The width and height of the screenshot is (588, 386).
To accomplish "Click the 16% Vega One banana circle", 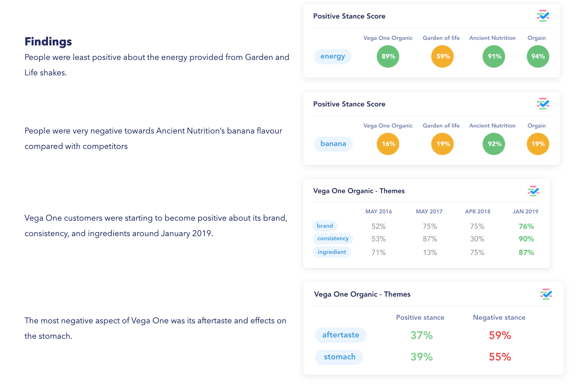I will [x=388, y=144].
